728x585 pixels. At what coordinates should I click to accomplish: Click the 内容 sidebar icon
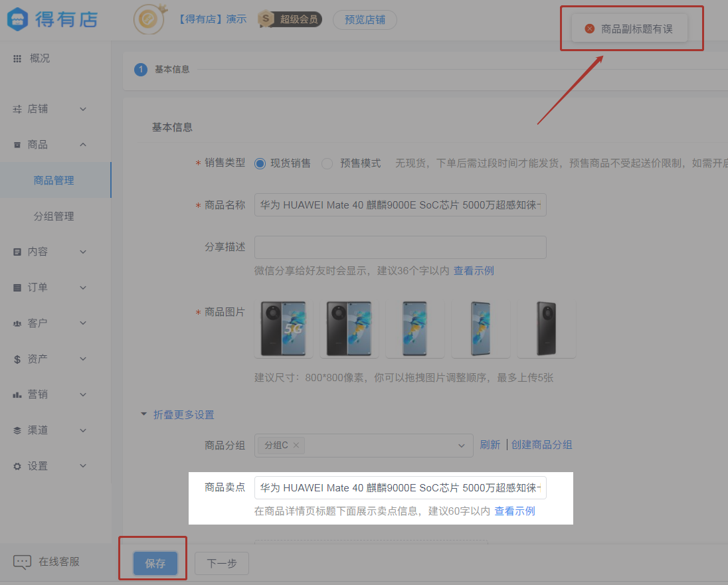click(x=17, y=252)
